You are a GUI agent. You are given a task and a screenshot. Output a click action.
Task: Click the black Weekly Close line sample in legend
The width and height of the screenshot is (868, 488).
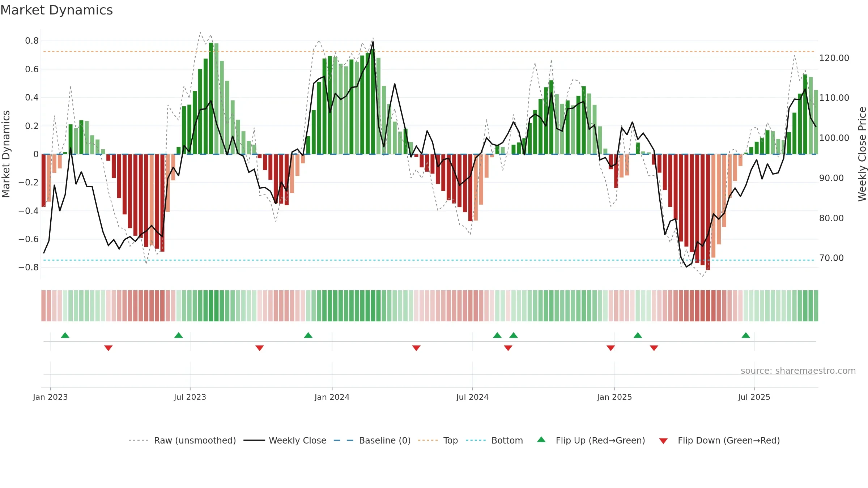click(254, 440)
